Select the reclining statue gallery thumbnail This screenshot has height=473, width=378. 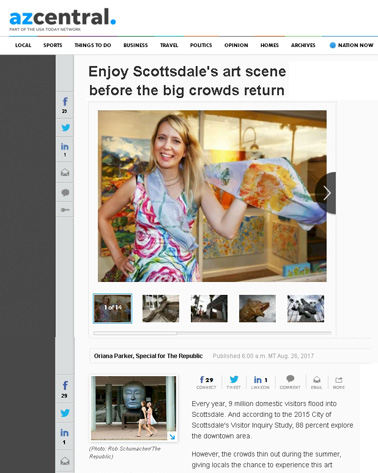161,308
